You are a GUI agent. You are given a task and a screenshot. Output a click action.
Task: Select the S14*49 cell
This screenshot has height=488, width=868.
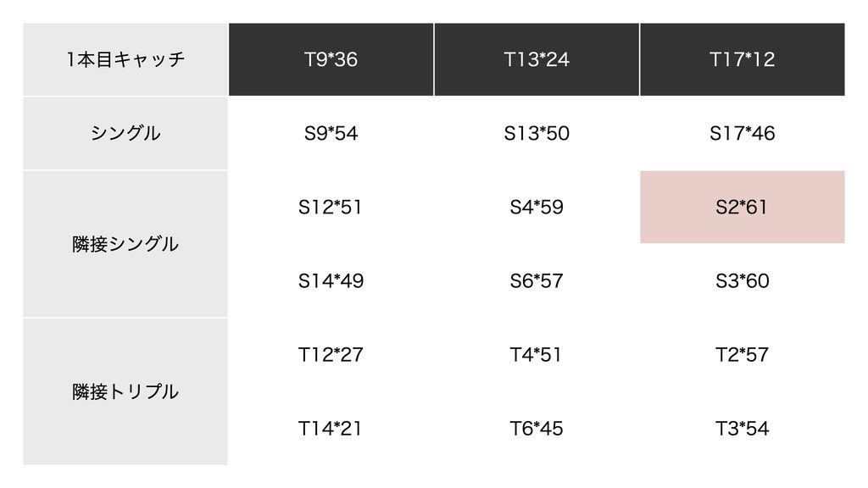tap(331, 281)
